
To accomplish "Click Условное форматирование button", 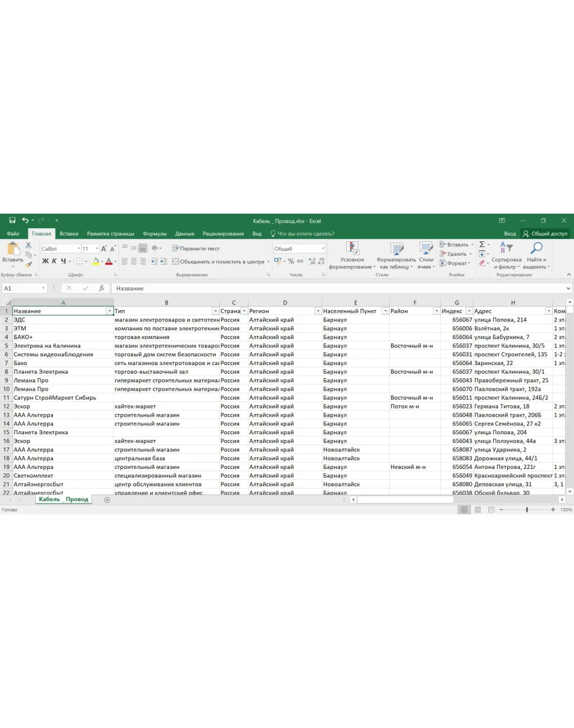I will coord(352,255).
